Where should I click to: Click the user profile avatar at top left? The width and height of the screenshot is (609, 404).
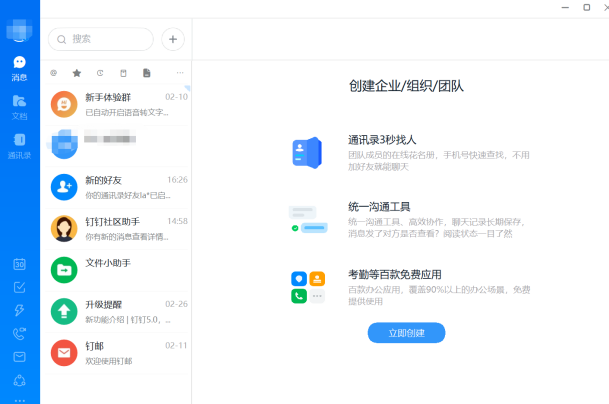point(19,30)
